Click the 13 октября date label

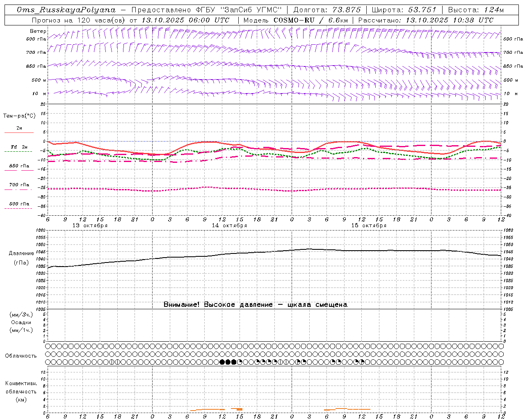click(90, 226)
